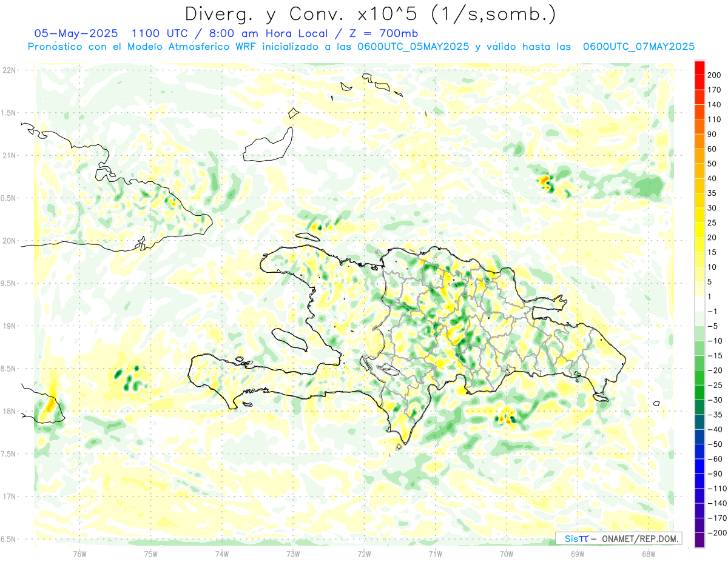Click the '21N' latitude label
Image resolution: width=728 pixels, height=562 pixels.
(x=10, y=155)
